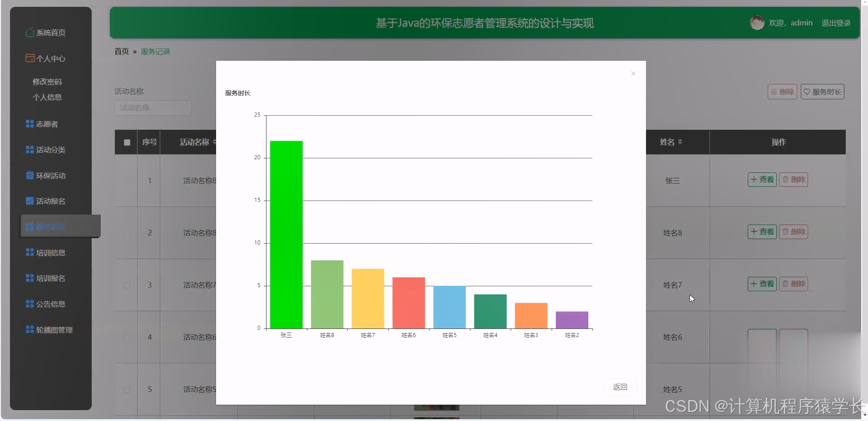Check the checkbox for row 3
868x421 pixels.
point(127,285)
